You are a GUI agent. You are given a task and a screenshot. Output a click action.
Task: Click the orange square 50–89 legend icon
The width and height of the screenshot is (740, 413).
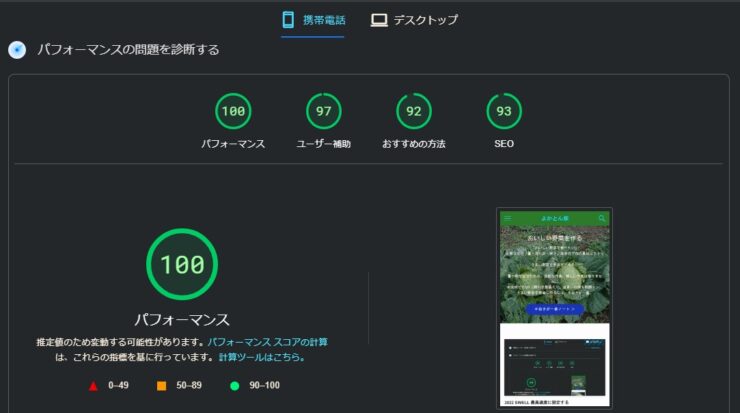click(161, 385)
